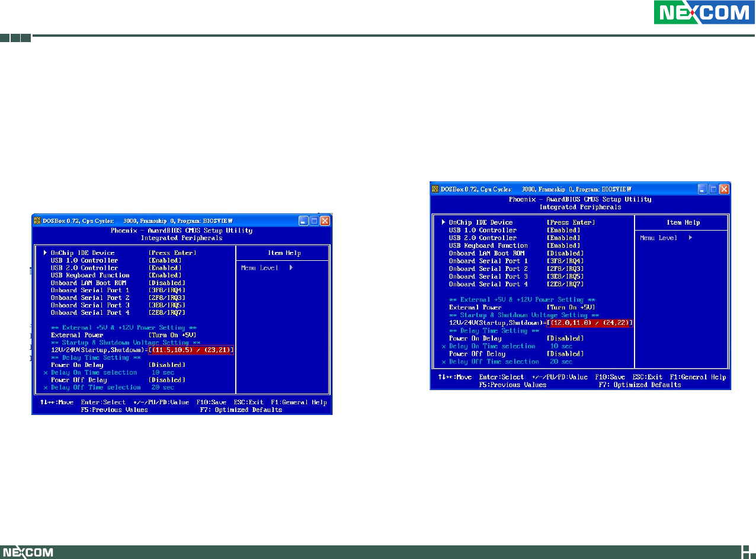Click F5:Previous Values in right window
The height and width of the screenshot is (559, 756).
[x=513, y=385]
